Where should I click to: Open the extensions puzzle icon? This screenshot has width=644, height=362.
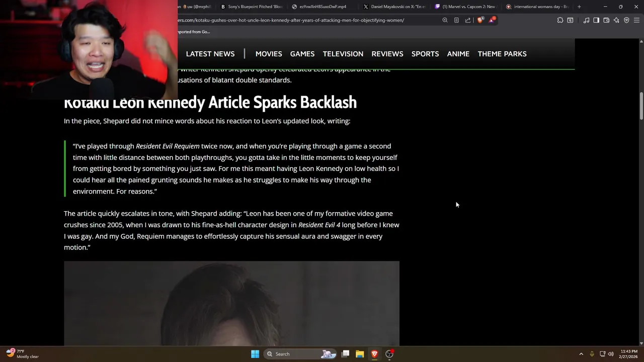560,20
